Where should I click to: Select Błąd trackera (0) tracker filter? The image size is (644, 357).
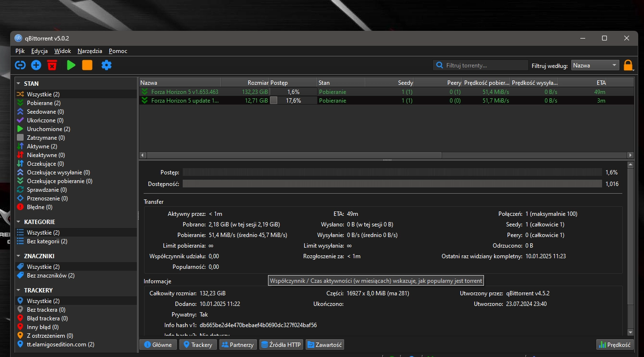tap(76, 318)
